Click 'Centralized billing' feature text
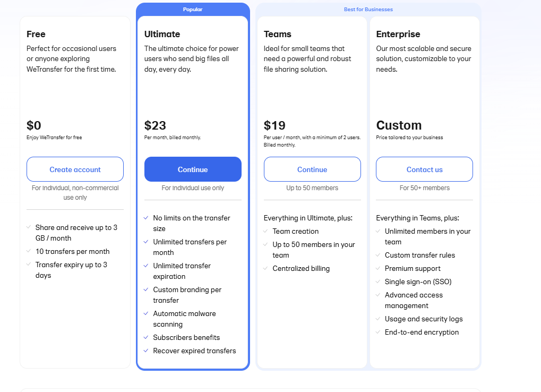This screenshot has height=392, width=541. coord(301,268)
